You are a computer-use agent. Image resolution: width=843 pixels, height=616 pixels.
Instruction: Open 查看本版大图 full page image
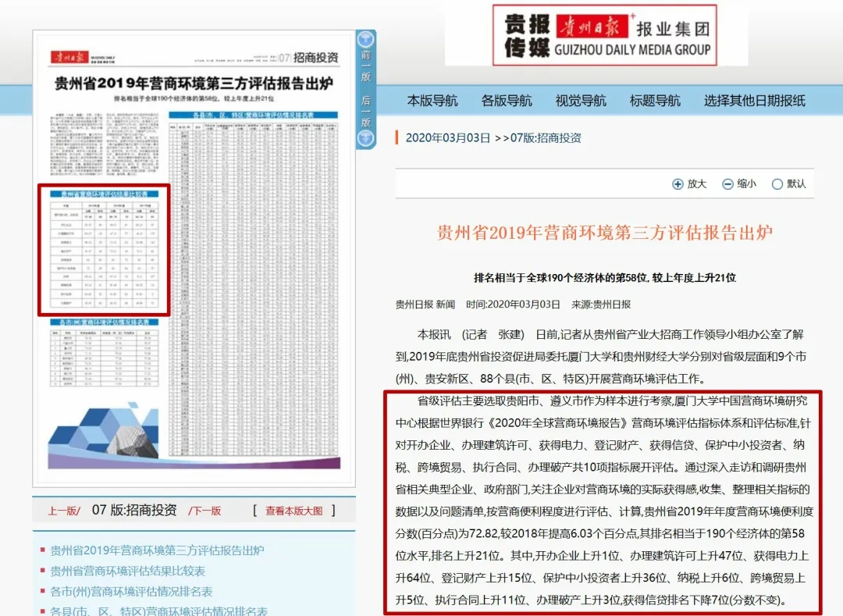click(293, 511)
